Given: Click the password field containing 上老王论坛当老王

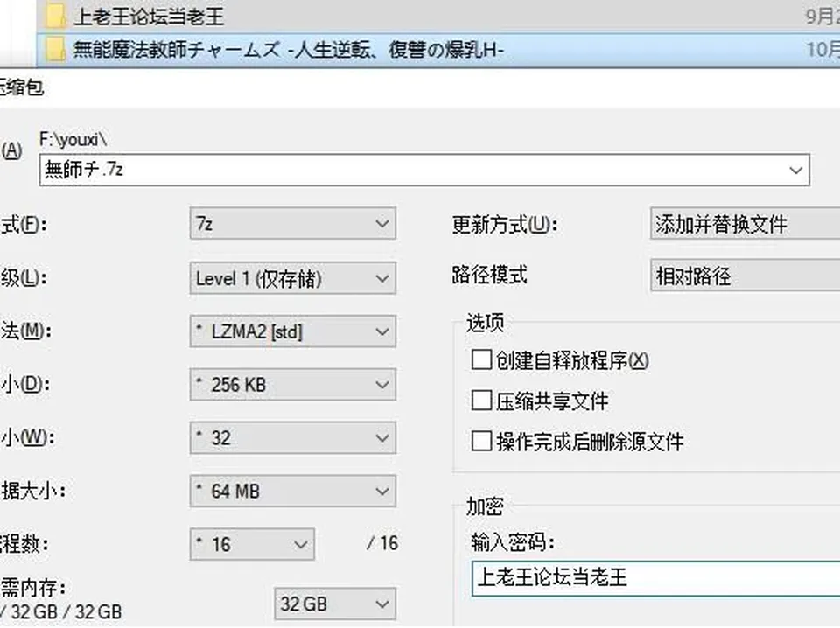Looking at the screenshot, I should coord(655,578).
